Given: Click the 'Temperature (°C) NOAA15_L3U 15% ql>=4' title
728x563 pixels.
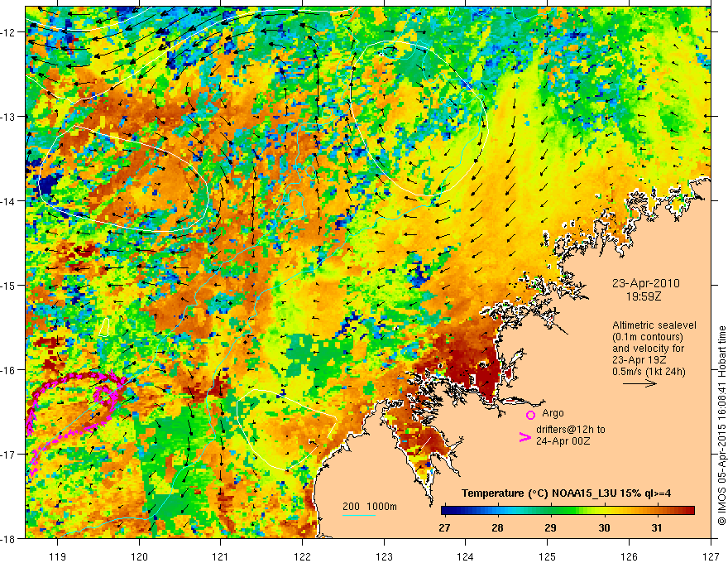Looking at the screenshot, I should (566, 493).
